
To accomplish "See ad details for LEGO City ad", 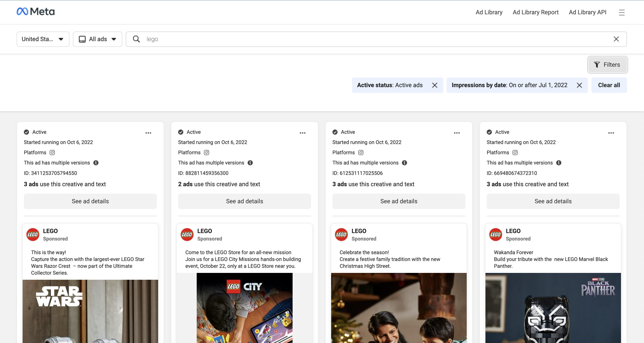I will pos(244,201).
